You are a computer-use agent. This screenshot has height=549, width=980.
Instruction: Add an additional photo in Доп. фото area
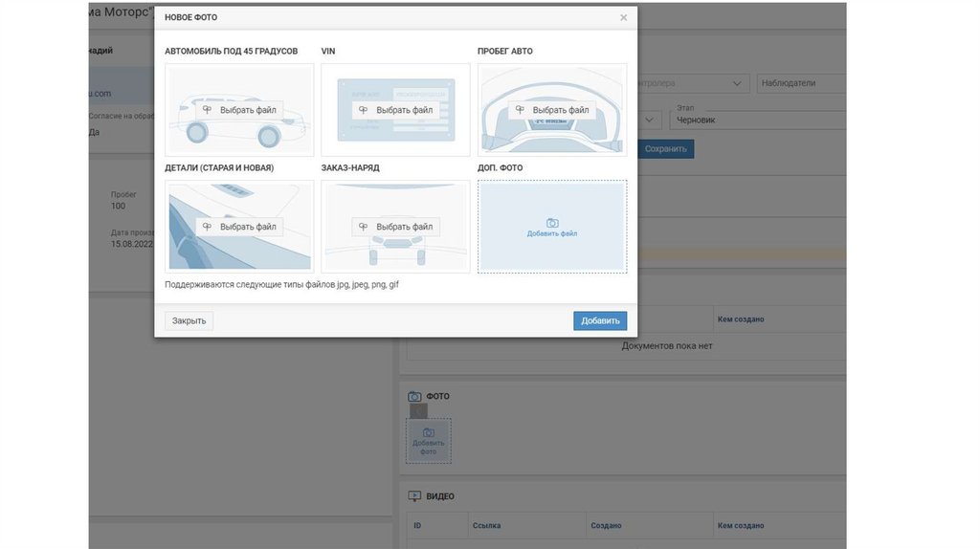coord(552,227)
